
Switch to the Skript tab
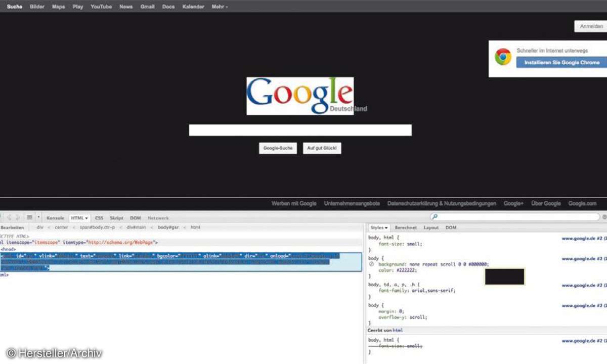click(116, 218)
